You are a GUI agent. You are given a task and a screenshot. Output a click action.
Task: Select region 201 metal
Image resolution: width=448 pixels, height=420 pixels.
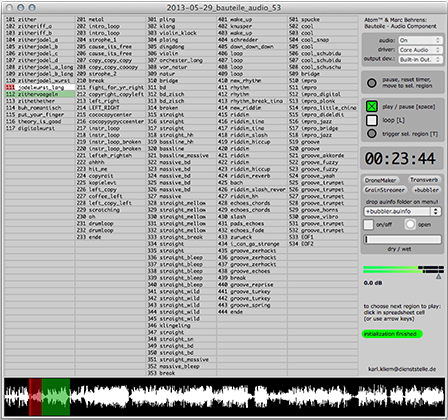pyautogui.click(x=111, y=19)
